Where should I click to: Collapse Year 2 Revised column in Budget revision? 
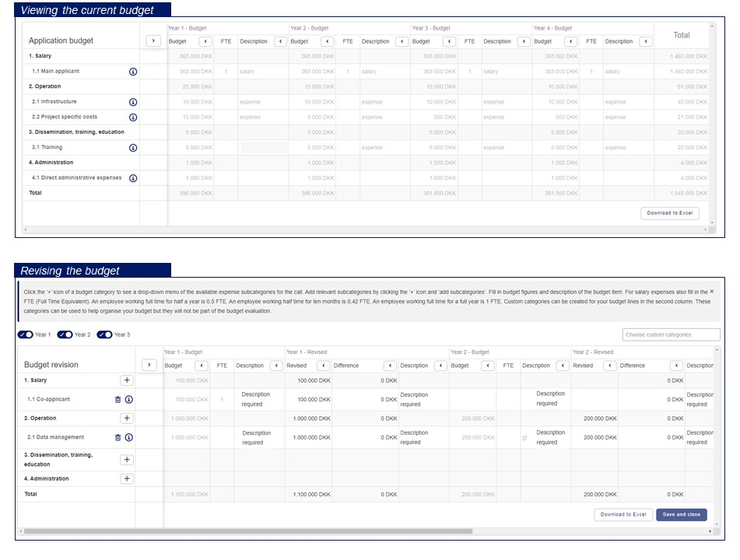610,366
